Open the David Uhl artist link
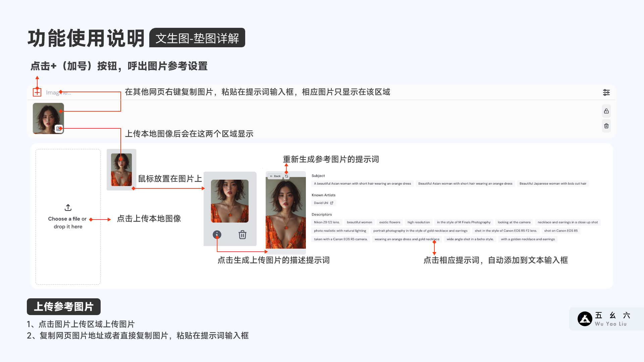This screenshot has height=362, width=644. pos(323,203)
